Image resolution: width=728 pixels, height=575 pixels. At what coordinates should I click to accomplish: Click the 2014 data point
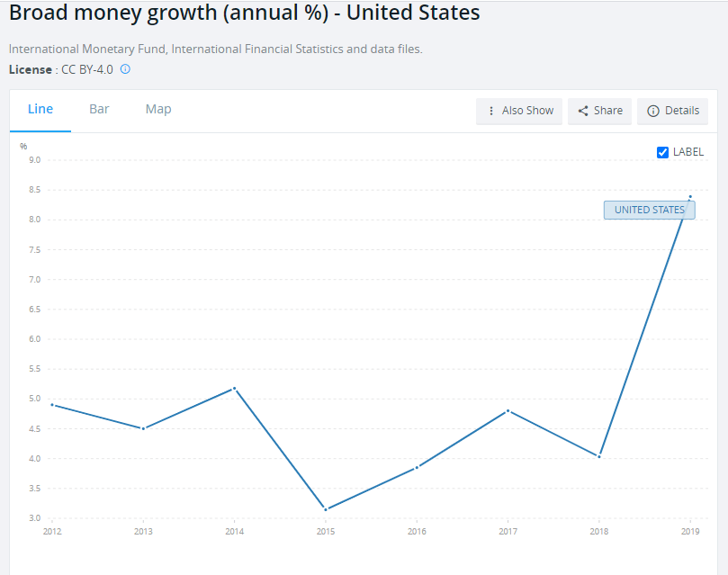[x=234, y=388]
